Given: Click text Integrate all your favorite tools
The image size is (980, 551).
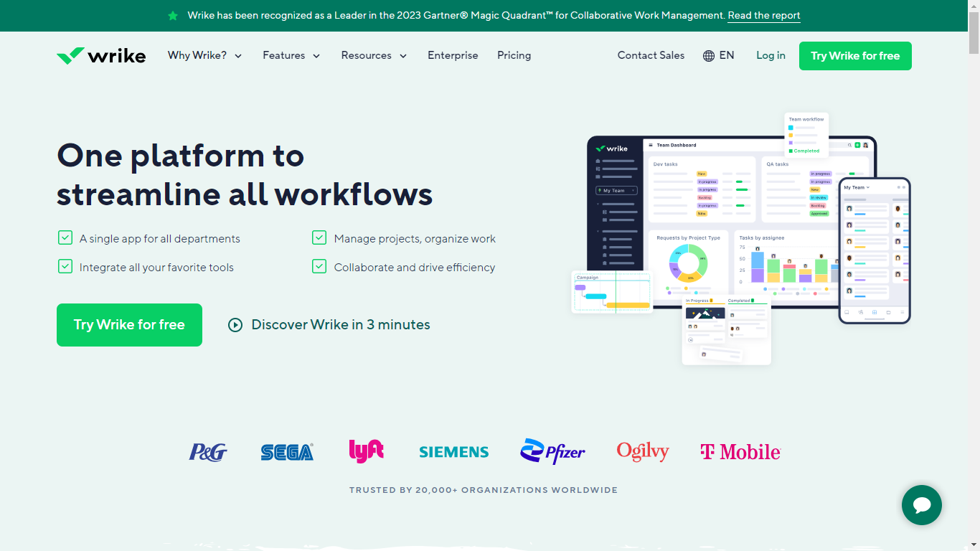Looking at the screenshot, I should [156, 267].
